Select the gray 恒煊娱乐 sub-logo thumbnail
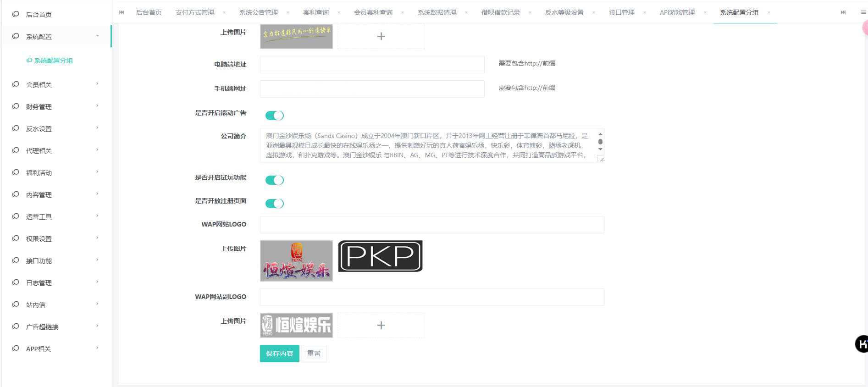 (x=296, y=325)
